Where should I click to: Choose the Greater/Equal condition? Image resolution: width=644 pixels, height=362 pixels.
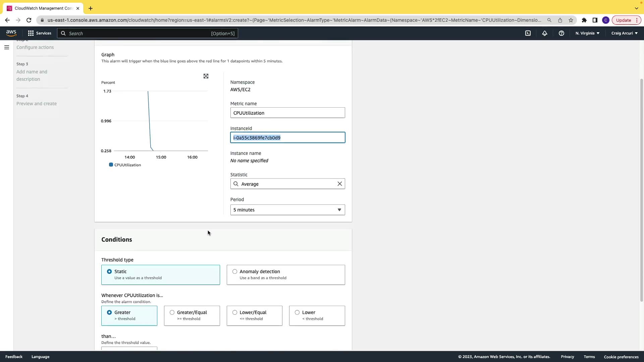pyautogui.click(x=172, y=312)
